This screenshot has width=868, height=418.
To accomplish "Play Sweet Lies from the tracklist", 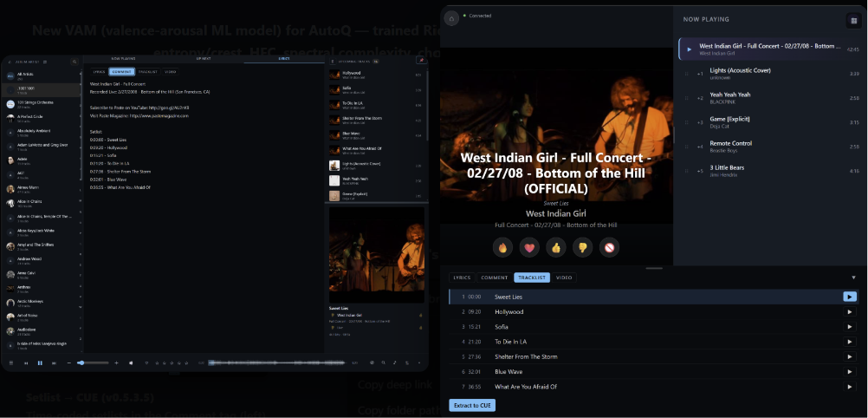I will tap(850, 297).
